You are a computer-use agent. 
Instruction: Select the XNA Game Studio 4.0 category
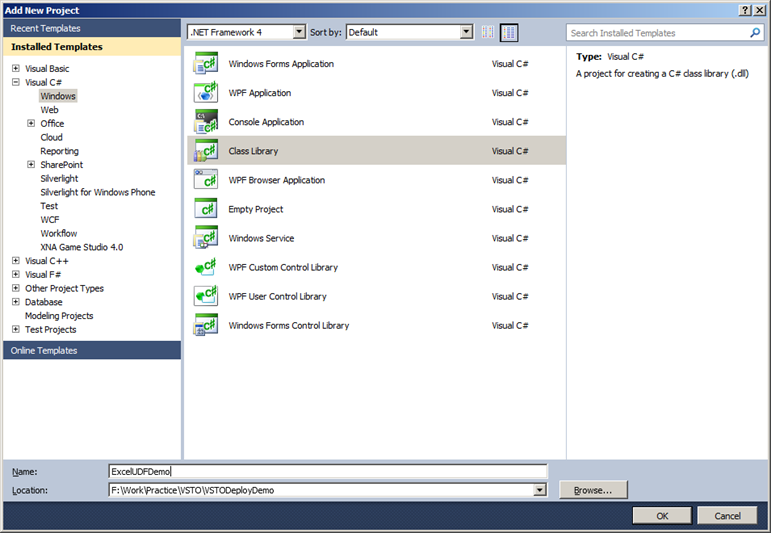pyautogui.click(x=82, y=247)
